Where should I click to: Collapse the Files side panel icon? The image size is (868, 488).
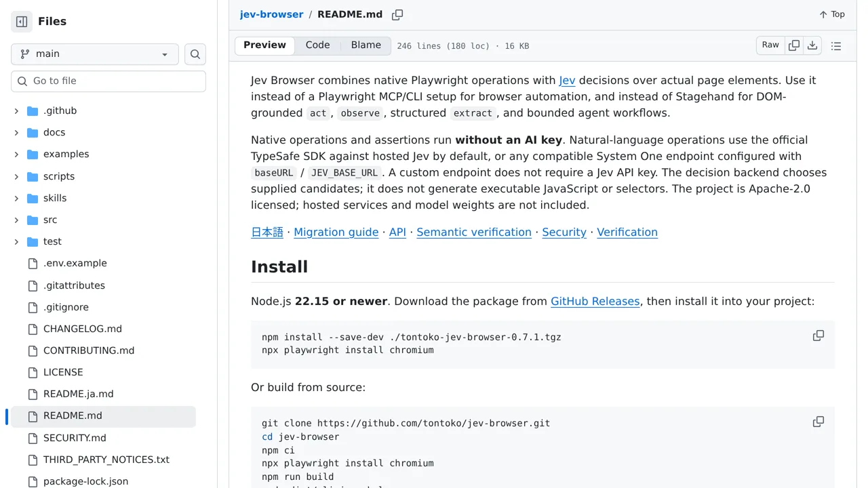coord(22,22)
